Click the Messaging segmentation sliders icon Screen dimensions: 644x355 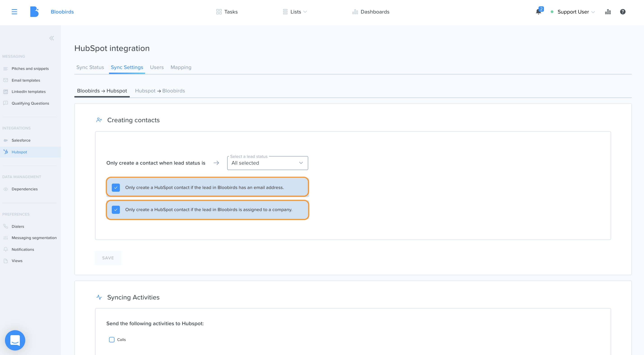[x=5, y=238]
